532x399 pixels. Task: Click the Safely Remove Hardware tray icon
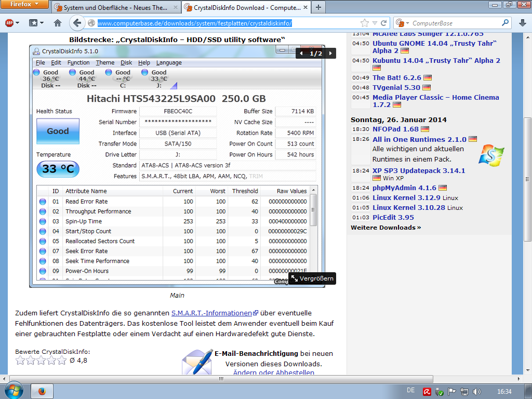(440, 392)
